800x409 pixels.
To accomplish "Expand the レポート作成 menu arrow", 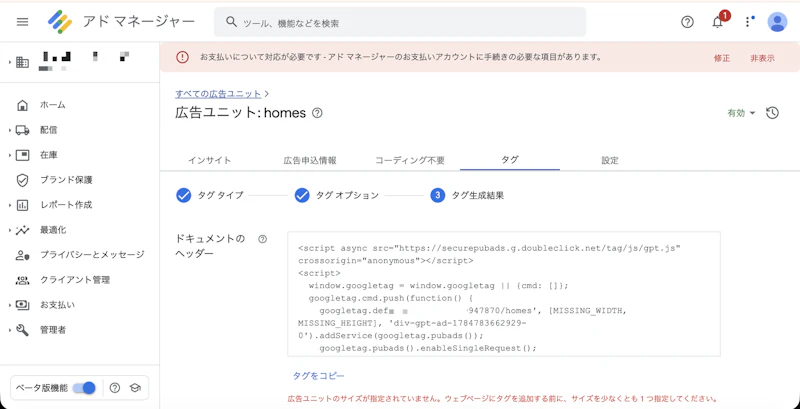I will (10, 205).
